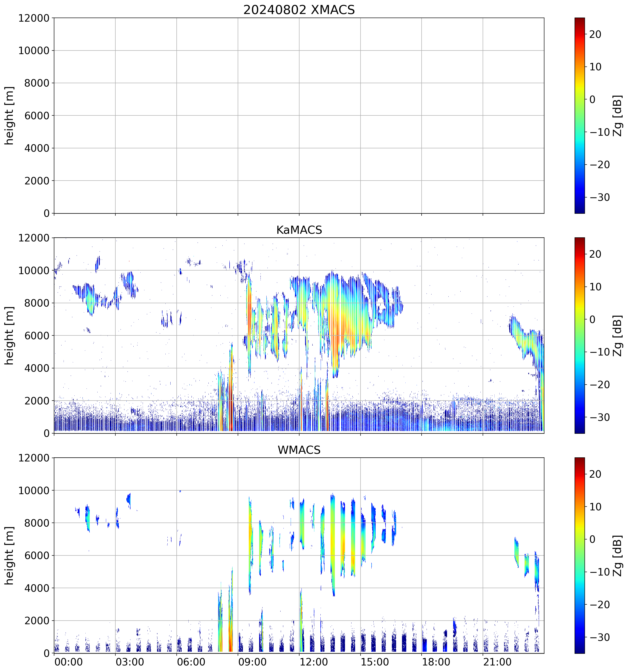Click the WMACS 'height [m]' axis label
This screenshot has height=672, width=628.
coord(9,555)
